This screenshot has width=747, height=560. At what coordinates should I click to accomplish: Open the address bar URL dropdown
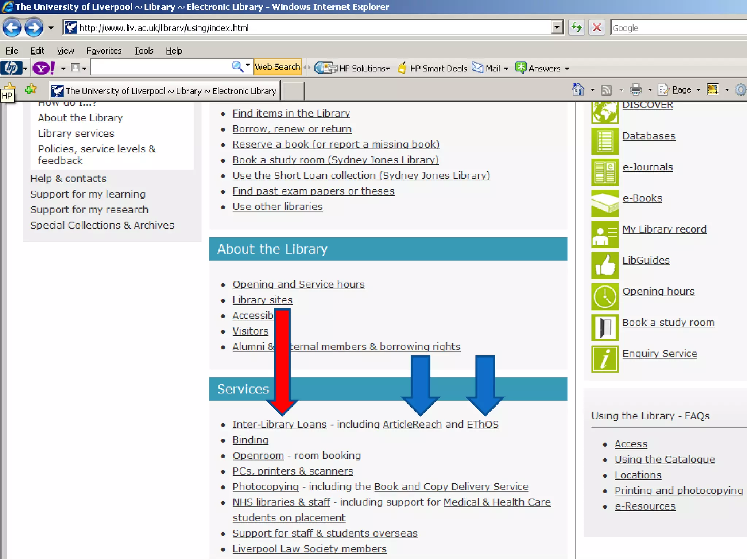click(x=557, y=28)
